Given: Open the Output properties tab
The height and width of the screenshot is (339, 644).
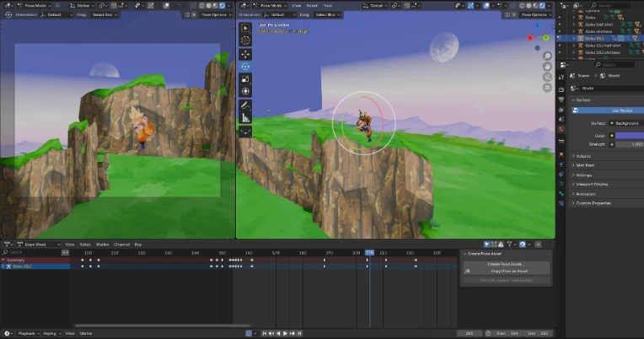Looking at the screenshot, I should pyautogui.click(x=561, y=100).
